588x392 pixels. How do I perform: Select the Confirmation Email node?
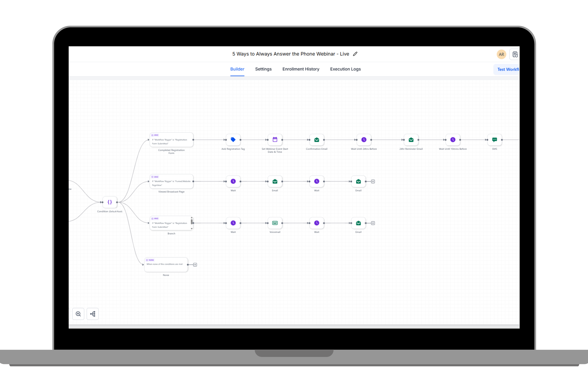point(316,140)
